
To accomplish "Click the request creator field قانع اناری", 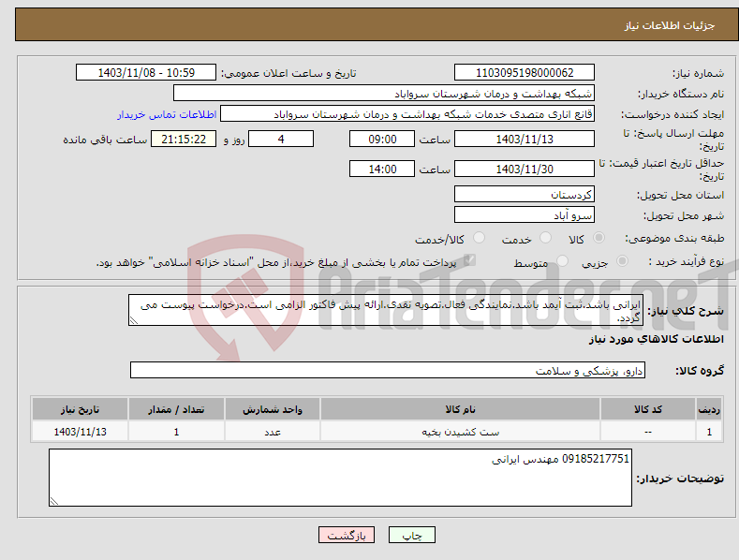I will (x=407, y=114).
